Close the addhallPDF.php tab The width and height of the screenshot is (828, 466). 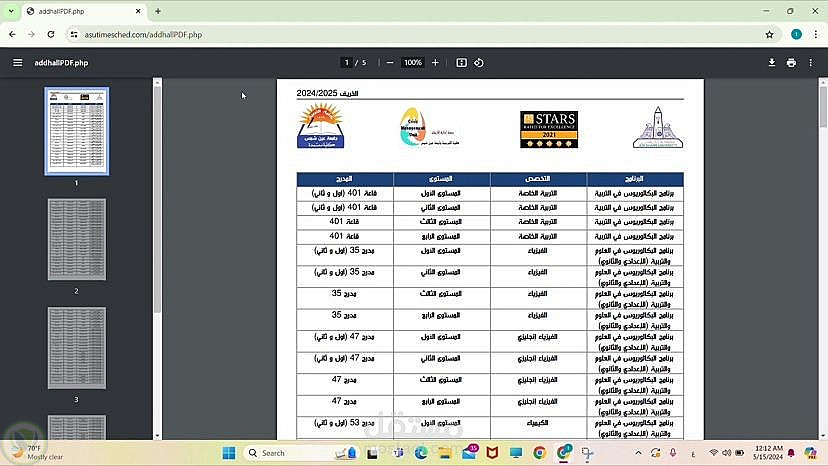pos(138,11)
